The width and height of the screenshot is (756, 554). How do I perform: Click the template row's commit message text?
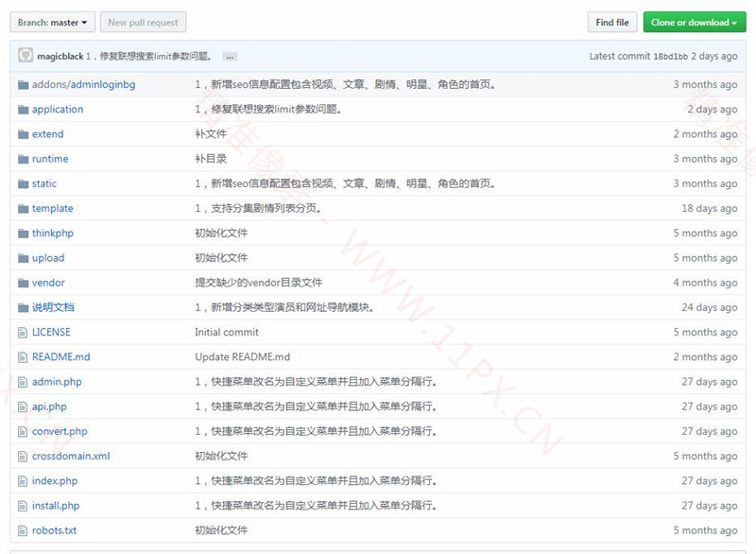coord(258,208)
